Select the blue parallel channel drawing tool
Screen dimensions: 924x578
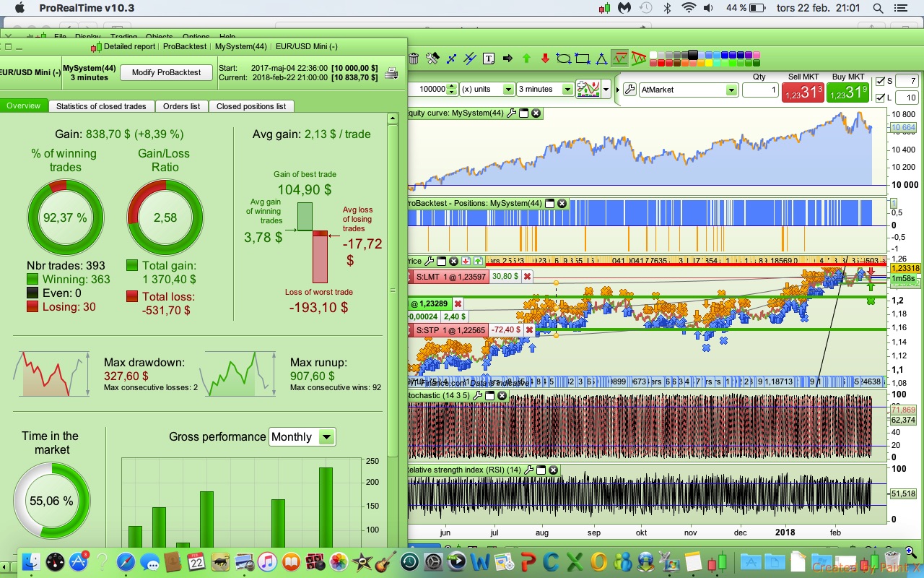[470, 59]
